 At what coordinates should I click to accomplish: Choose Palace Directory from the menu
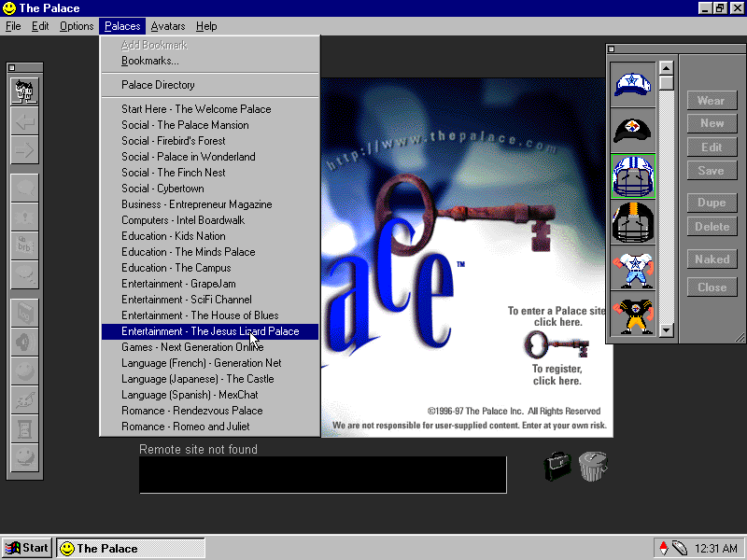pyautogui.click(x=158, y=85)
